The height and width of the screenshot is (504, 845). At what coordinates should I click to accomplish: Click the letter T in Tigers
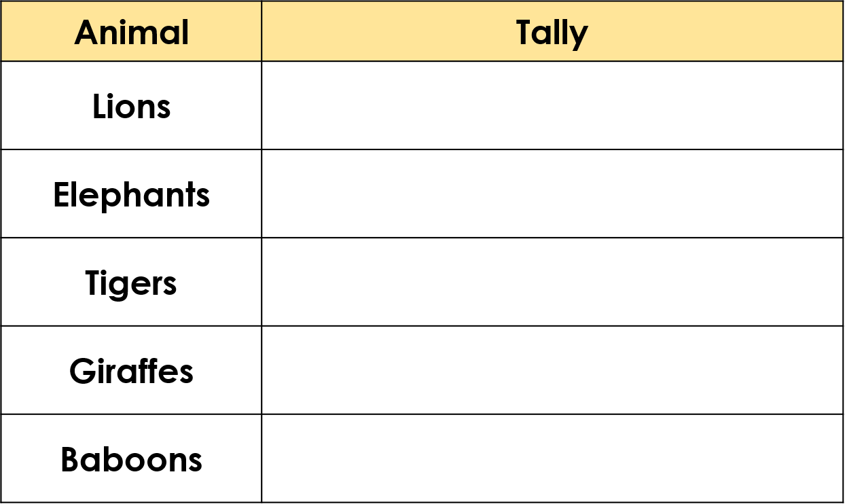(x=96, y=283)
